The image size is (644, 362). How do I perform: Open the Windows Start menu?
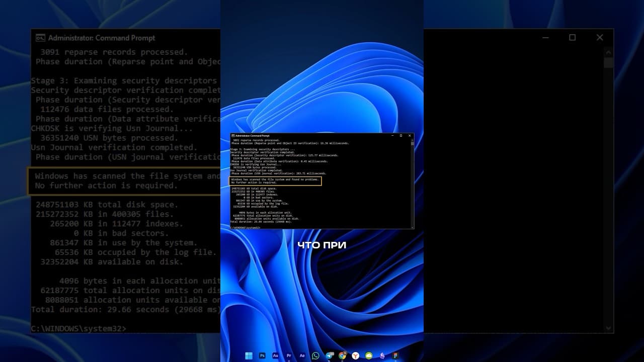click(x=249, y=355)
